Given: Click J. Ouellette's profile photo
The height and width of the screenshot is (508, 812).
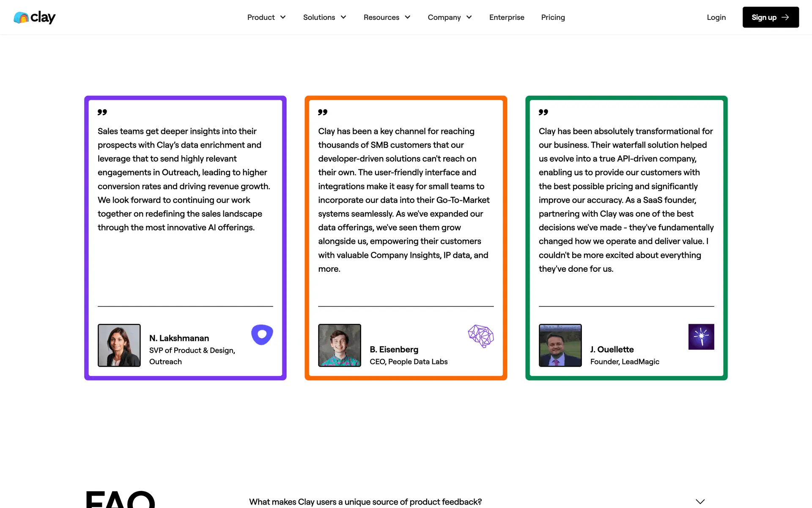Looking at the screenshot, I should pos(560,345).
